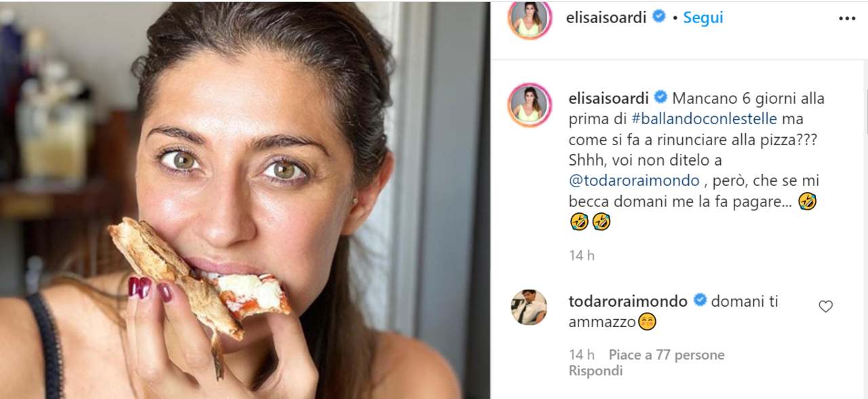This screenshot has width=868, height=399.
Task: Click the verified badge beside the header username
Action: tap(658, 18)
